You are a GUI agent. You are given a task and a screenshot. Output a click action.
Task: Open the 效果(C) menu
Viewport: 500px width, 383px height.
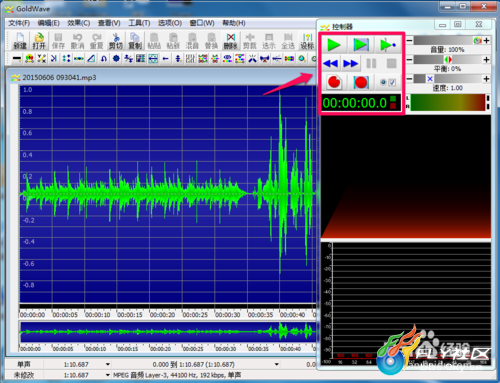[79, 23]
